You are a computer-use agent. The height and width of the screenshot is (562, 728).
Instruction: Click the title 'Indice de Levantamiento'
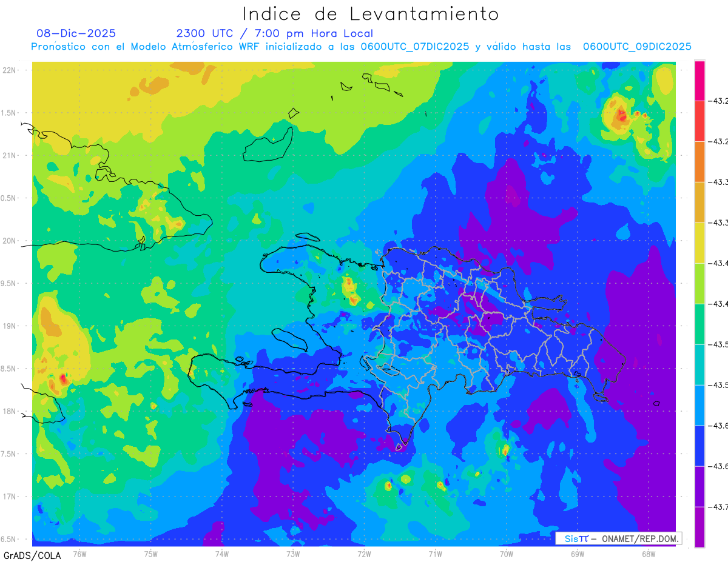pos(371,13)
